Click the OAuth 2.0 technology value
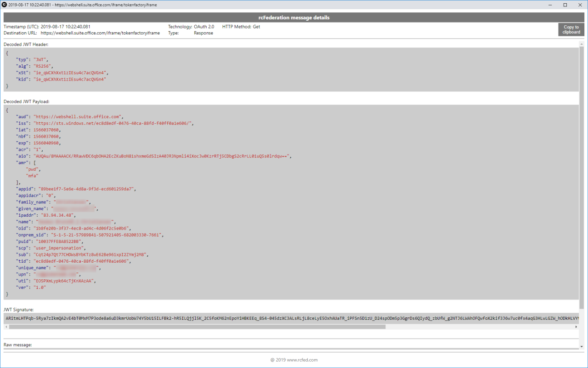 pyautogui.click(x=204, y=27)
